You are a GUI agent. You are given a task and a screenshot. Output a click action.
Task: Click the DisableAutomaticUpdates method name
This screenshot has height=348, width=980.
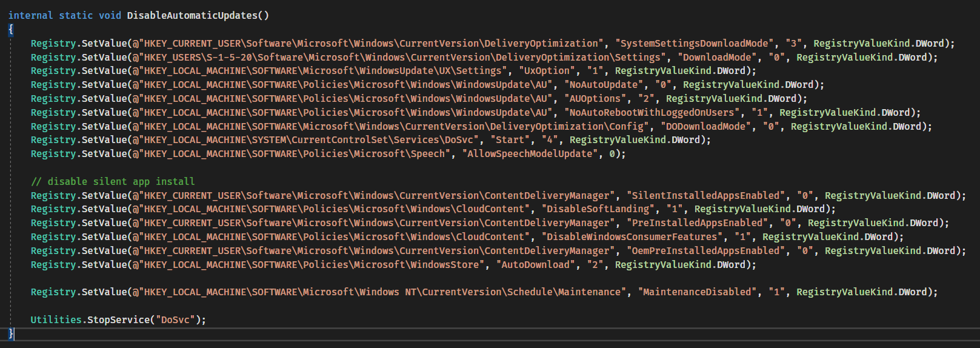(192, 16)
